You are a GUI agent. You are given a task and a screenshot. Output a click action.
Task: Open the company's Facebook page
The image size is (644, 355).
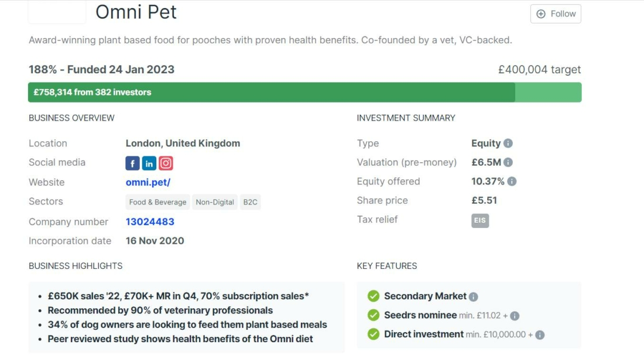[132, 163]
